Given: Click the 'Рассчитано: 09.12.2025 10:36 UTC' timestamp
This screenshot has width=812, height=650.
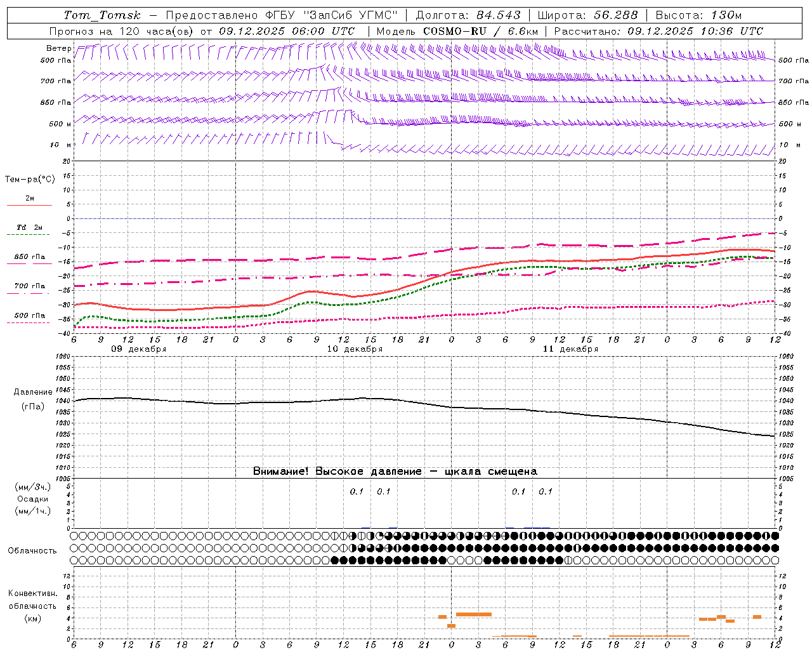Looking at the screenshot, I should click(658, 31).
